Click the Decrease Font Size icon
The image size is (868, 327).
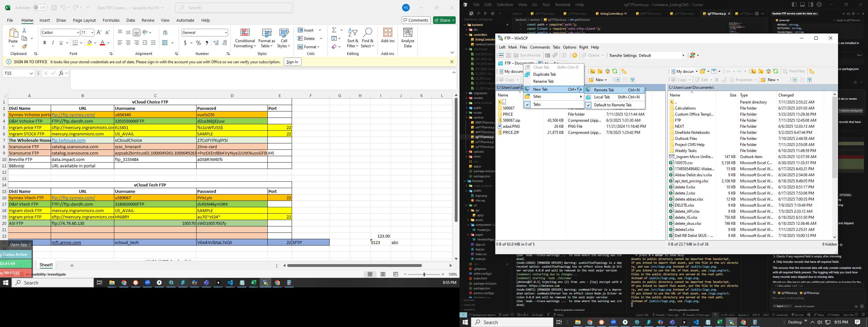(108, 32)
